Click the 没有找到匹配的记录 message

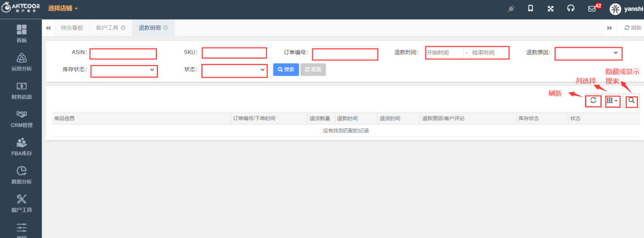346,130
